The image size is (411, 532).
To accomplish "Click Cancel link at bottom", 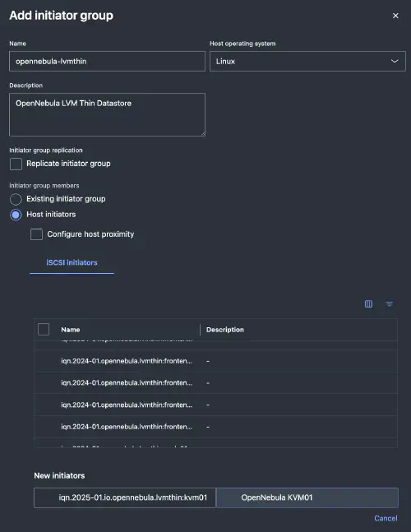I will pos(386,518).
